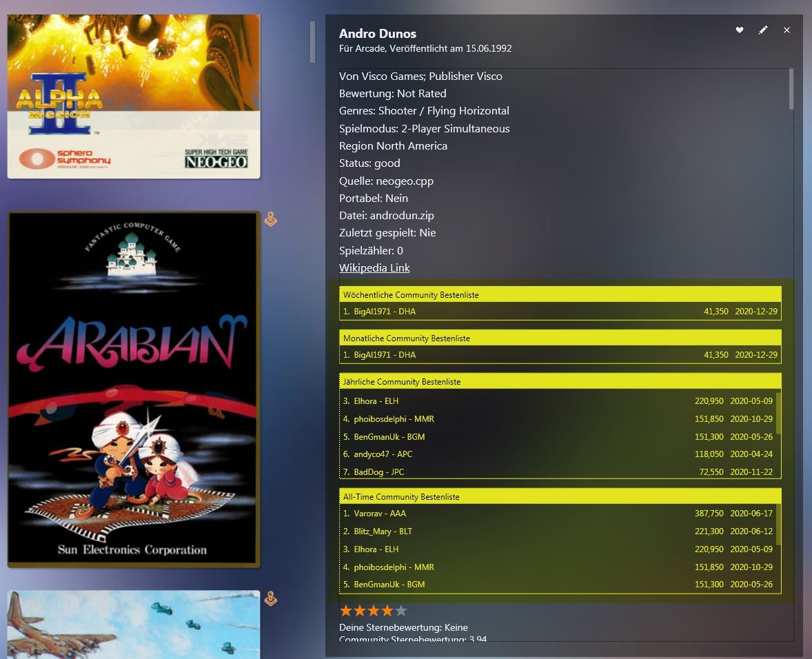Click the all-time score 387,750

point(709,513)
